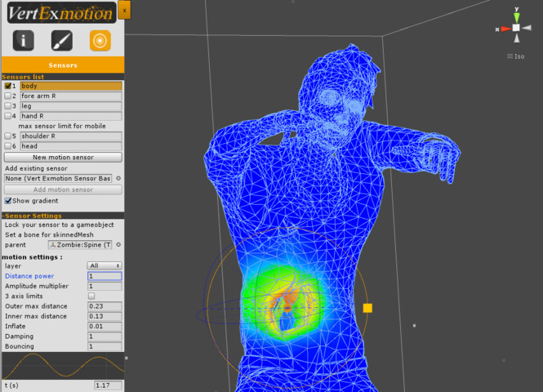
Task: Uncheck the body sensor checkbox
Action: (x=8, y=86)
